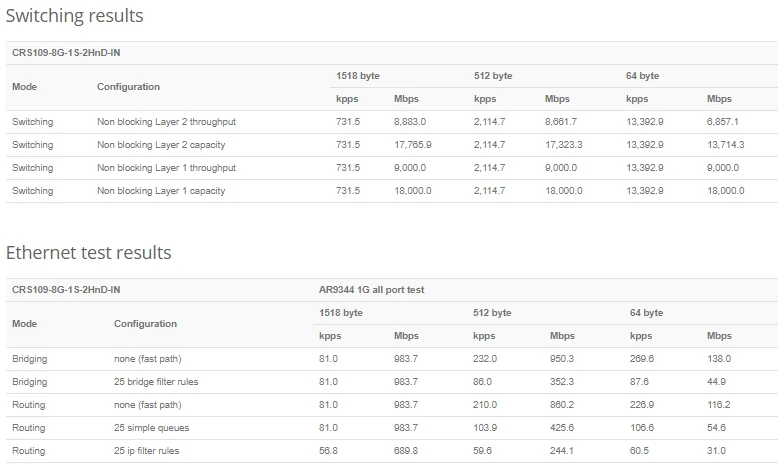Viewport: 778px width, 464px height.
Task: Select the 6,857.1 Mbps cell
Action: pos(722,122)
